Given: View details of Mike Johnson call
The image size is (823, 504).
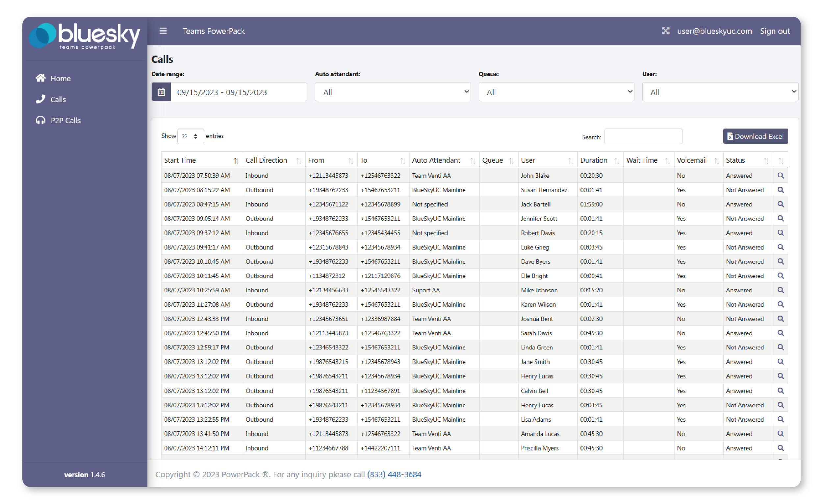Looking at the screenshot, I should (780, 290).
